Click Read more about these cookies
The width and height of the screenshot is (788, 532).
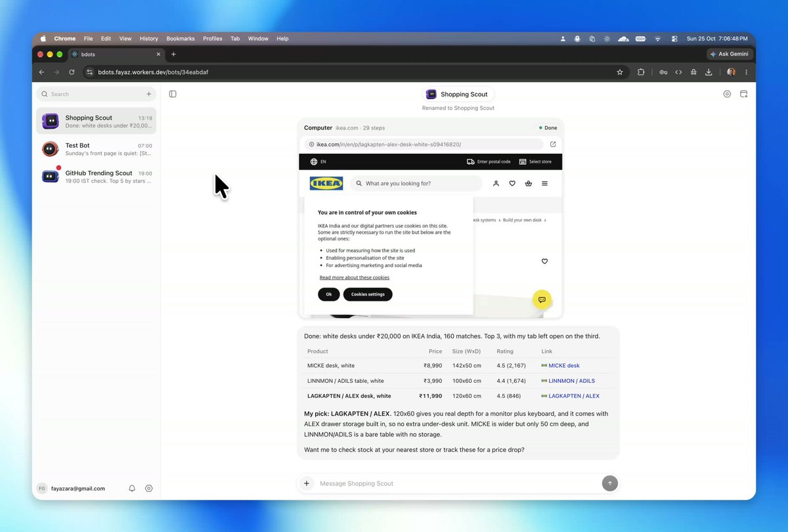pyautogui.click(x=355, y=277)
